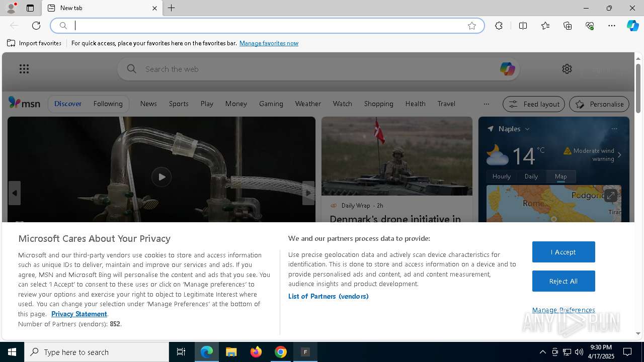Open Collections panel

568,26
